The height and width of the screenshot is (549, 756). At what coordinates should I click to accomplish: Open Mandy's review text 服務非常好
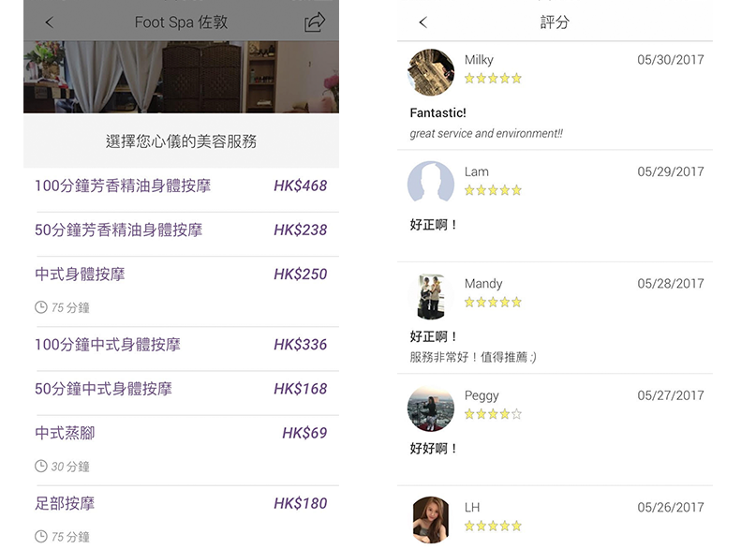[x=473, y=357]
